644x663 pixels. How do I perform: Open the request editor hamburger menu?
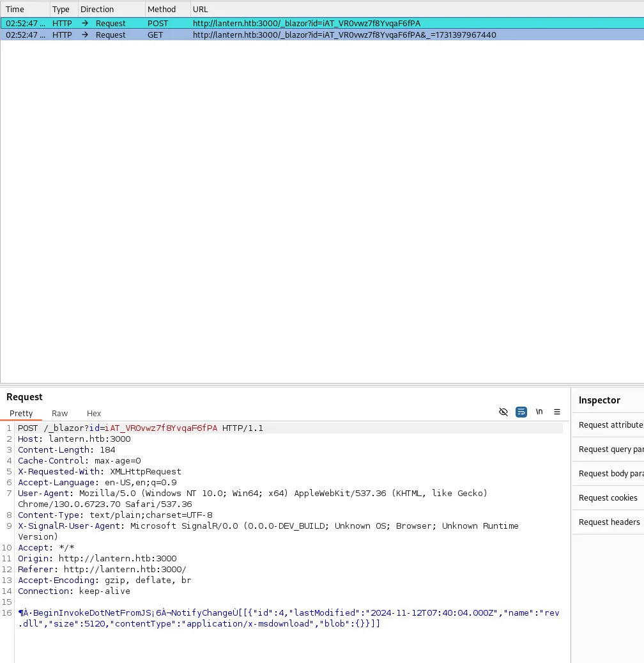pyautogui.click(x=557, y=412)
